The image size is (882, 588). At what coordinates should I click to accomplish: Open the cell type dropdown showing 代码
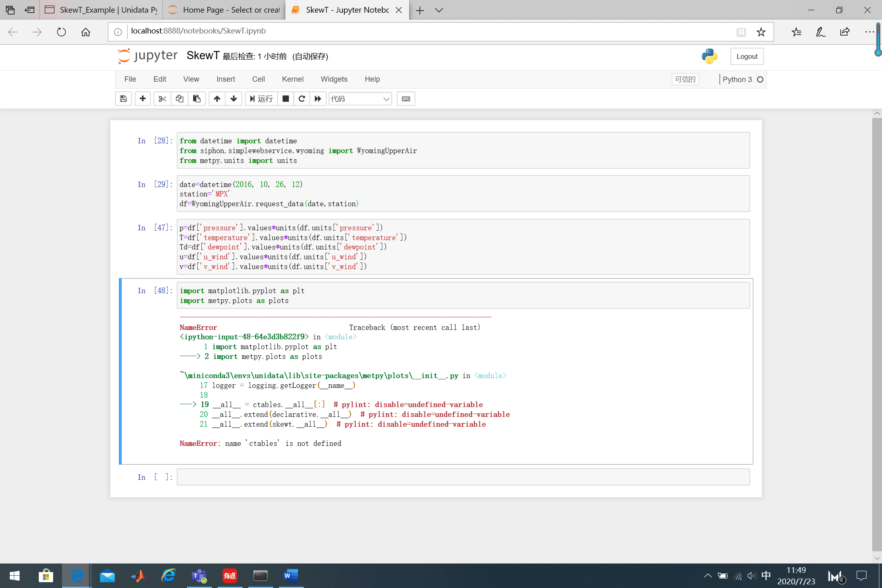(360, 98)
